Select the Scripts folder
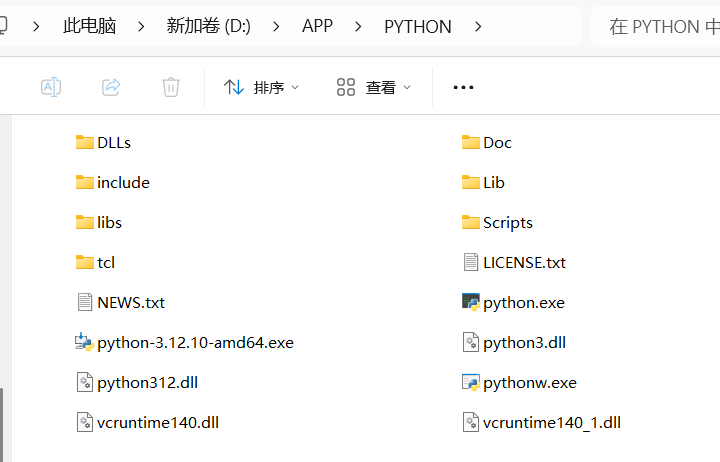This screenshot has width=720, height=462. click(497, 222)
